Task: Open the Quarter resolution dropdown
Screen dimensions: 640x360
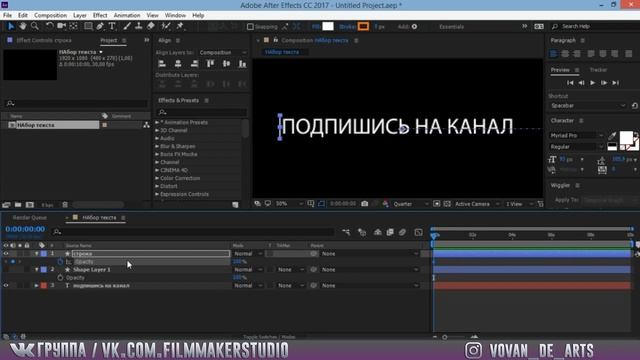Action: [x=410, y=204]
